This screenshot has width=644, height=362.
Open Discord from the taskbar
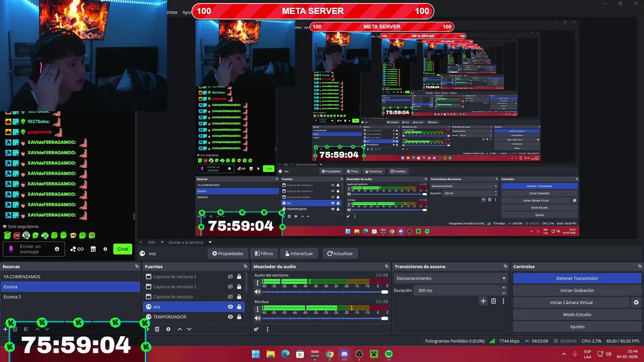click(344, 354)
